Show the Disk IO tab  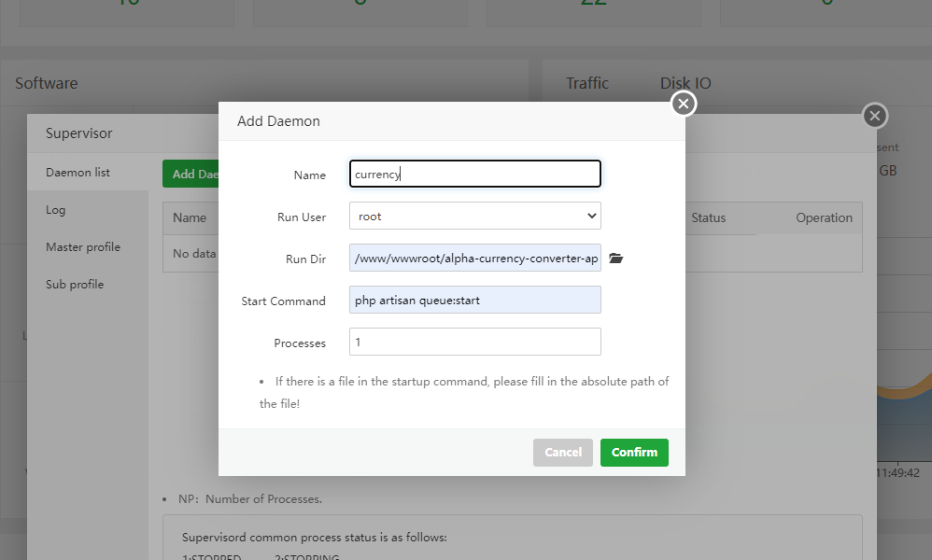pos(685,83)
